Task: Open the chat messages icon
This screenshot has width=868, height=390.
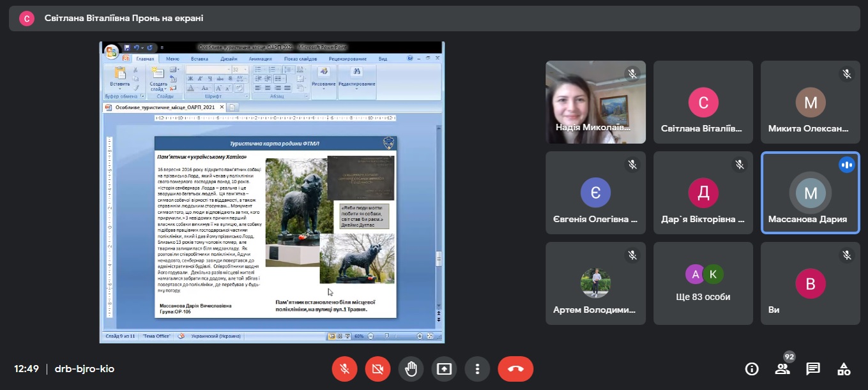Action: pos(813,369)
